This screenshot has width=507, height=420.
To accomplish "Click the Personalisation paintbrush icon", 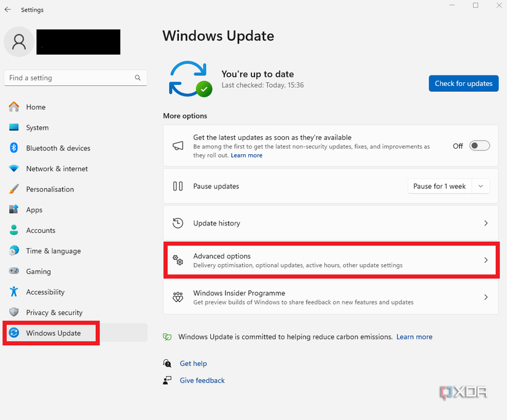I will (14, 189).
